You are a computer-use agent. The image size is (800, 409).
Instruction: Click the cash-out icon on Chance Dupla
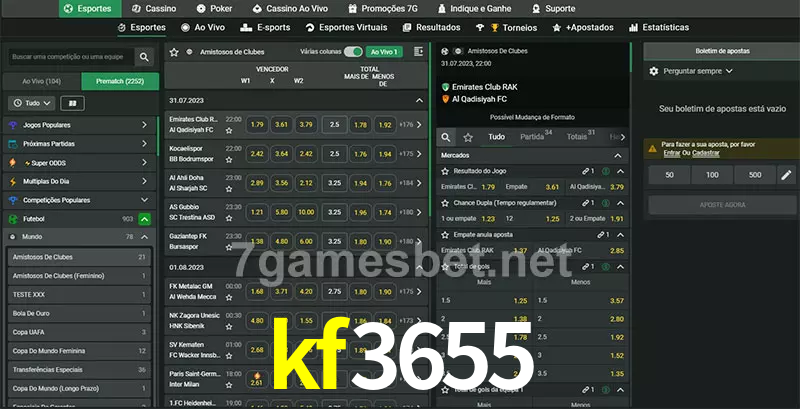[x=606, y=203]
